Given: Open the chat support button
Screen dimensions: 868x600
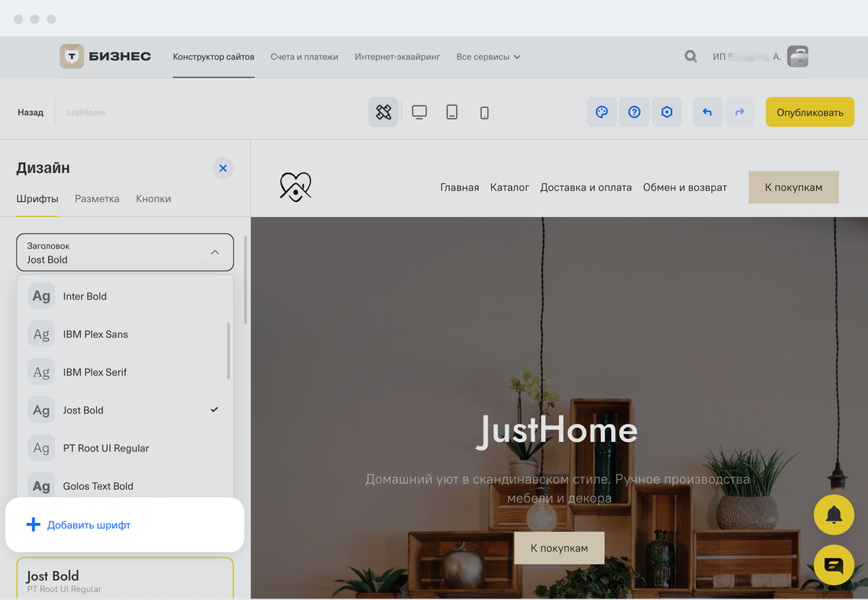Looking at the screenshot, I should pyautogui.click(x=833, y=565).
